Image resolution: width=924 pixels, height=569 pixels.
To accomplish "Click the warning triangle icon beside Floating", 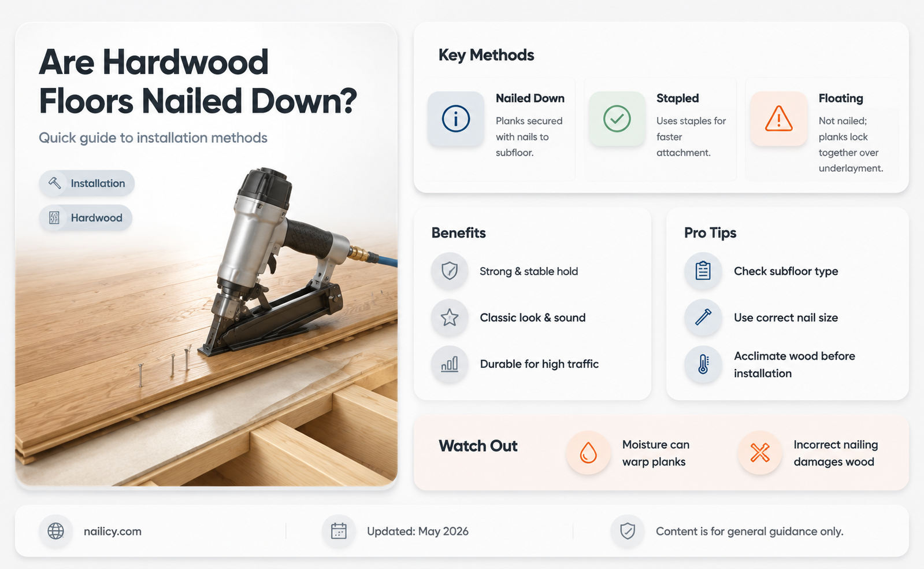I will pyautogui.click(x=778, y=119).
